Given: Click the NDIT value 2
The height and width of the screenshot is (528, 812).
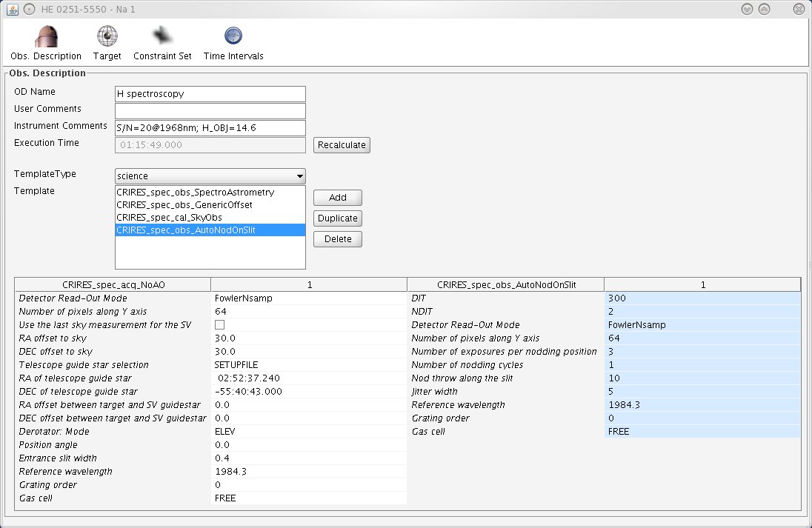Looking at the screenshot, I should pos(702,311).
